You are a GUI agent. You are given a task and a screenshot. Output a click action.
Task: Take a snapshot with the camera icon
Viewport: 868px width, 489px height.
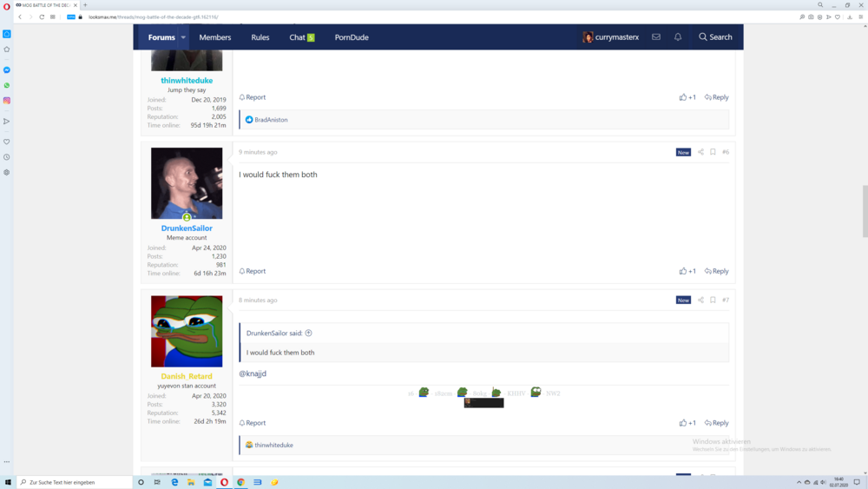[811, 17]
